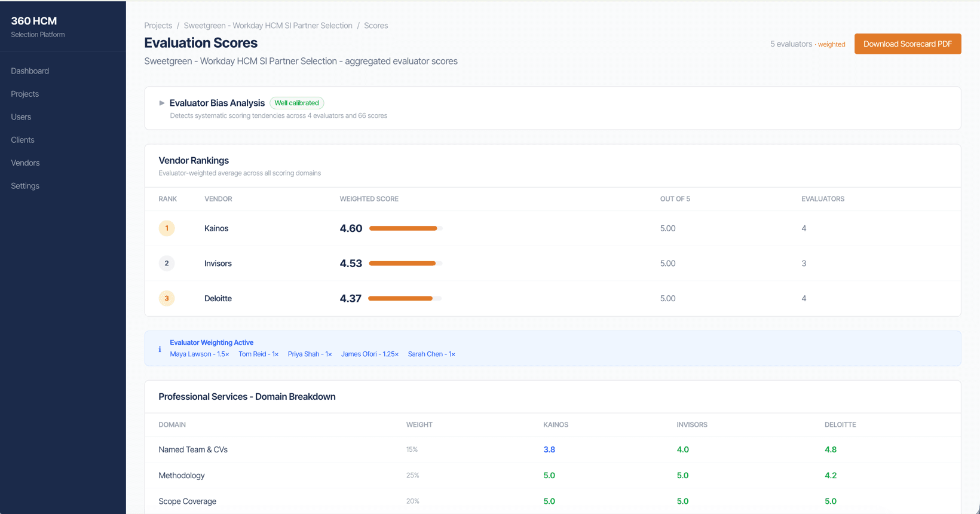Screen dimensions: 980x514
Task: Click Deloitte 4.8 Named Team score
Action: pyautogui.click(x=831, y=449)
